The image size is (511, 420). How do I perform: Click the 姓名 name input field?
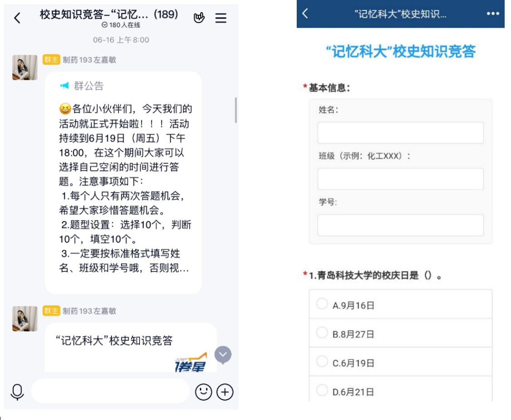click(400, 133)
